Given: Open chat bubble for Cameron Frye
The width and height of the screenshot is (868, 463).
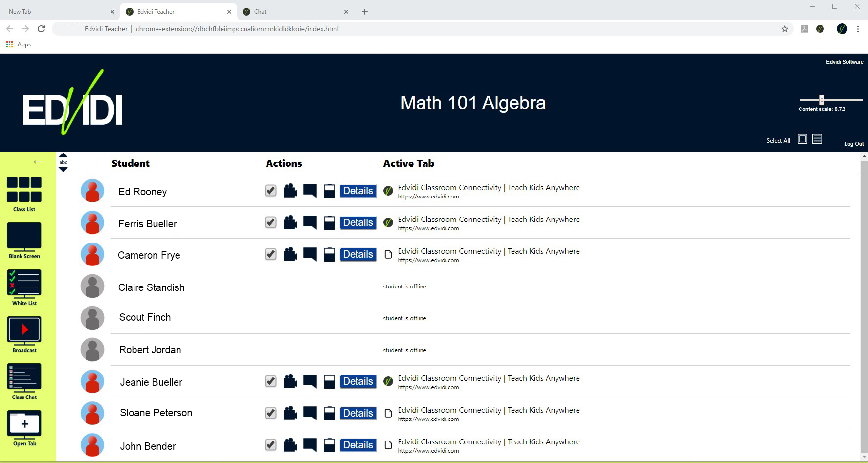Looking at the screenshot, I should click(x=310, y=254).
